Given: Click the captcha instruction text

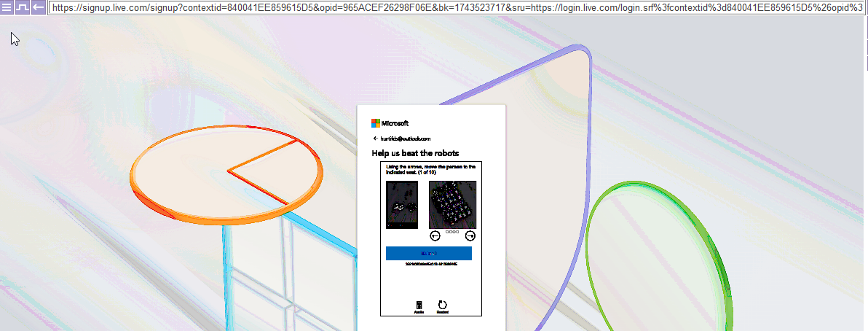Looking at the screenshot, I should (430, 169).
